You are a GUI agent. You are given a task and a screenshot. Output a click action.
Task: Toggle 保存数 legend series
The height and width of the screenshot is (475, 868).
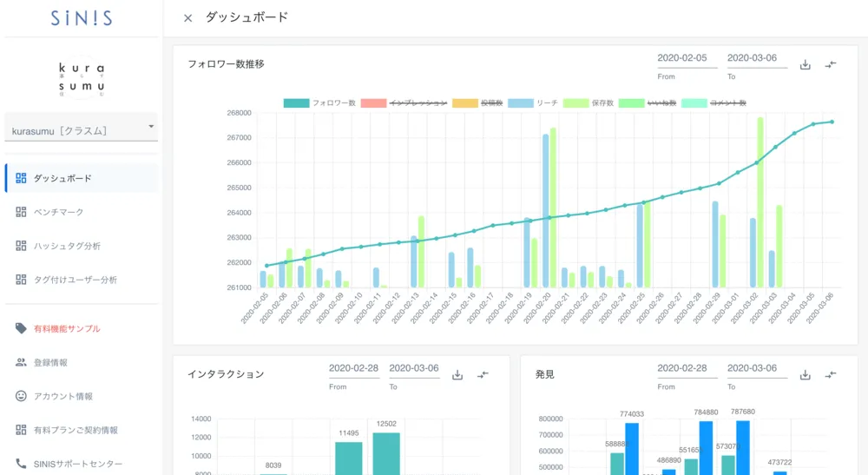point(589,103)
